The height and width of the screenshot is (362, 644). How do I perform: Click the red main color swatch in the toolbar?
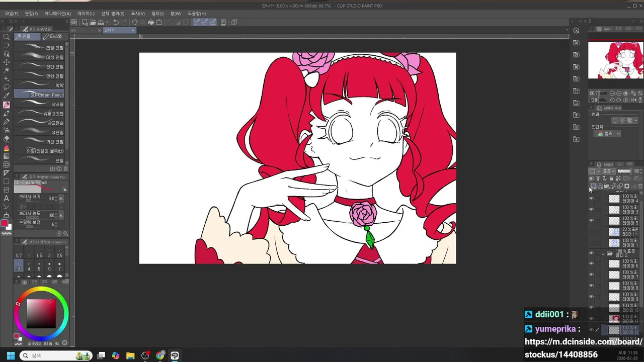click(x=5, y=223)
